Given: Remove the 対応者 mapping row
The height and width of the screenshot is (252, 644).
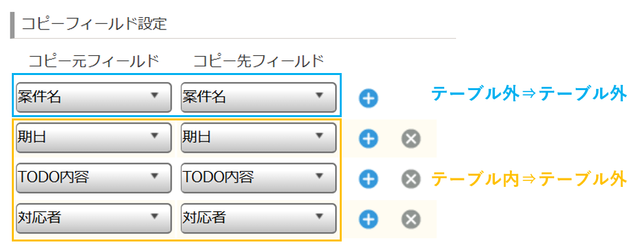Looking at the screenshot, I should pyautogui.click(x=411, y=218).
